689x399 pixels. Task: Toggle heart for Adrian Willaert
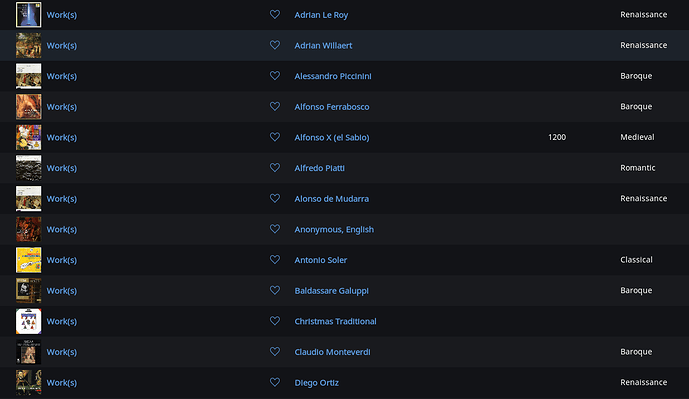click(275, 45)
